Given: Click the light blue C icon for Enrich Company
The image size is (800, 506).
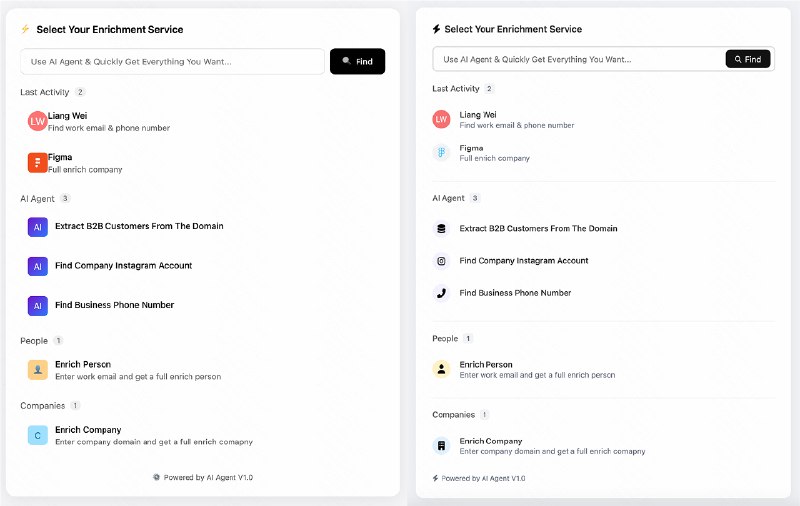Looking at the screenshot, I should [x=37, y=435].
